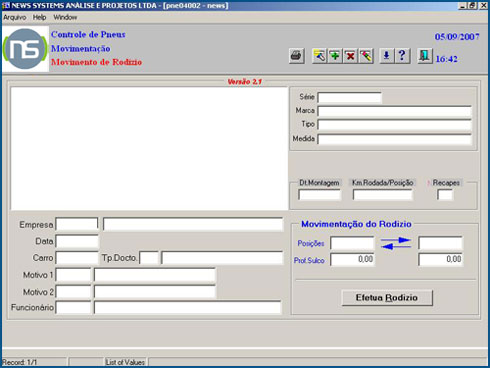Click the NS company logo
This screenshot has width=490, height=368.
click(x=25, y=49)
